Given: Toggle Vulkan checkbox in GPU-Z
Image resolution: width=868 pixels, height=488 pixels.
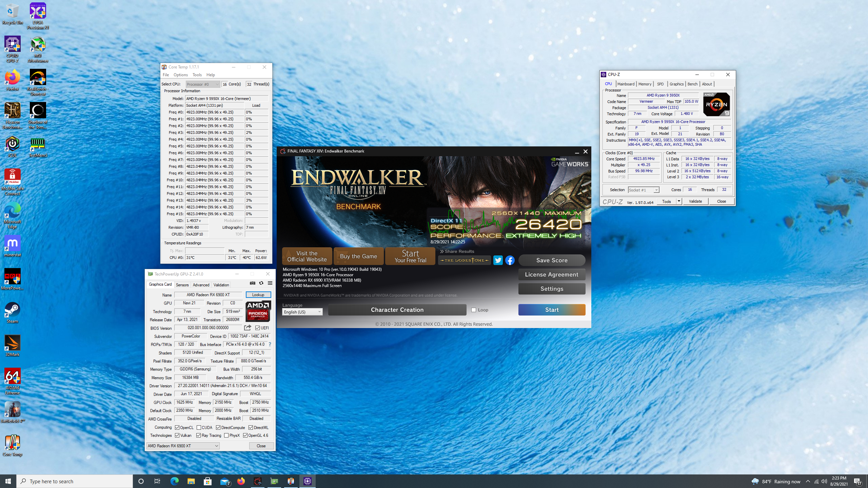Looking at the screenshot, I should click(177, 435).
